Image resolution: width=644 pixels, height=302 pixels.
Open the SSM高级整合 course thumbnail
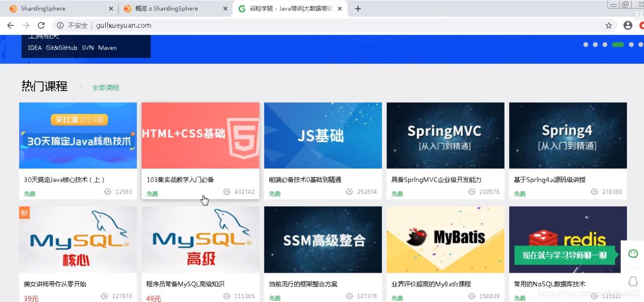click(x=323, y=240)
